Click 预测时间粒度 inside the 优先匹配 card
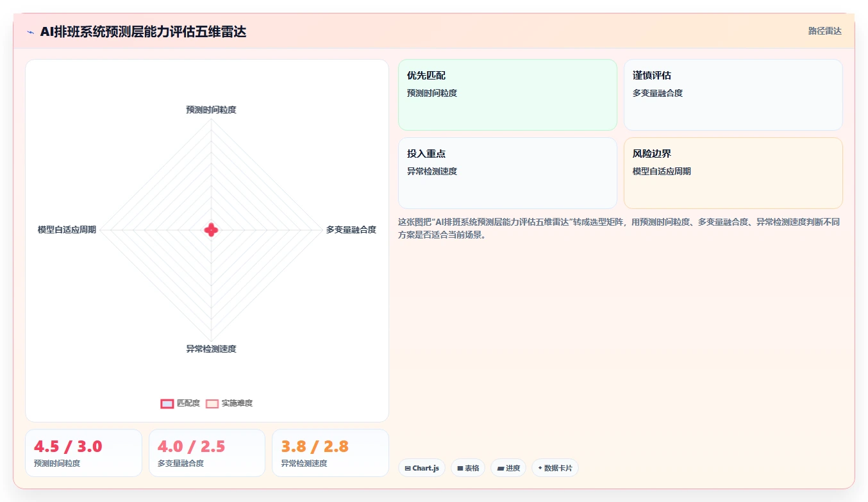The width and height of the screenshot is (868, 502). (432, 93)
